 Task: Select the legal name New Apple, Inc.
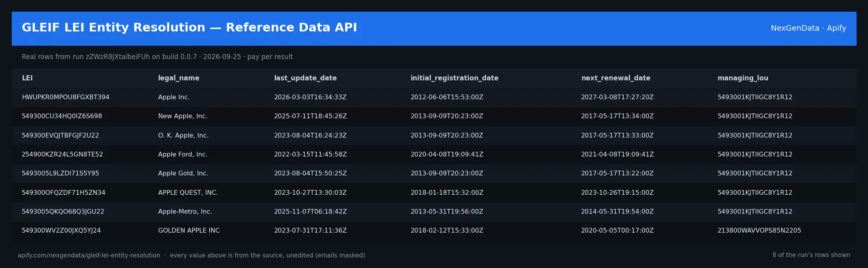coord(183,116)
